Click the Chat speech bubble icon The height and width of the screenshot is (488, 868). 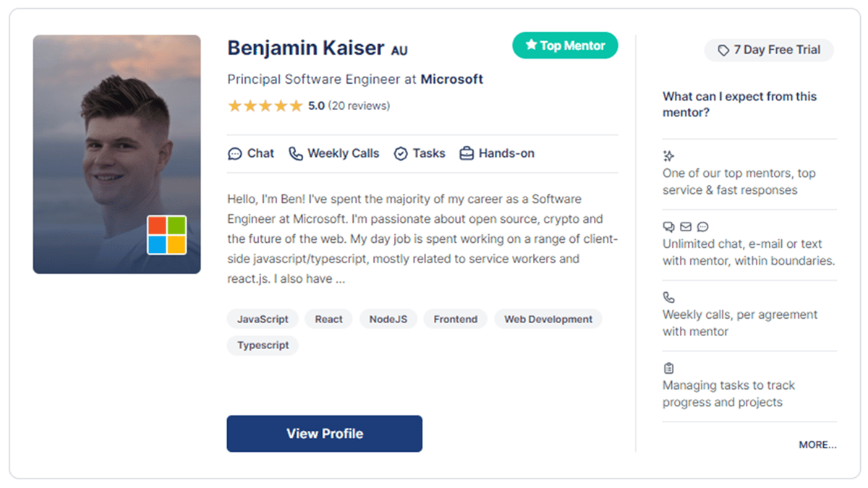click(x=234, y=154)
